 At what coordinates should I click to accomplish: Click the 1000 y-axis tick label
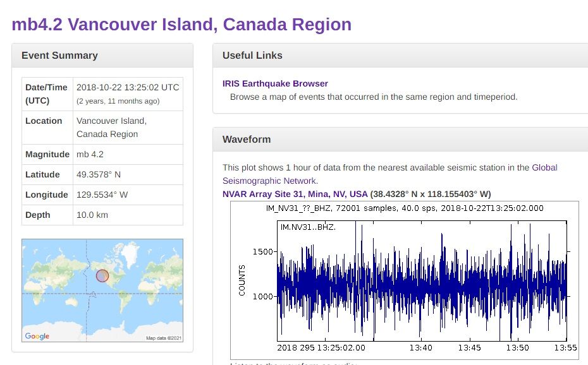(x=262, y=297)
